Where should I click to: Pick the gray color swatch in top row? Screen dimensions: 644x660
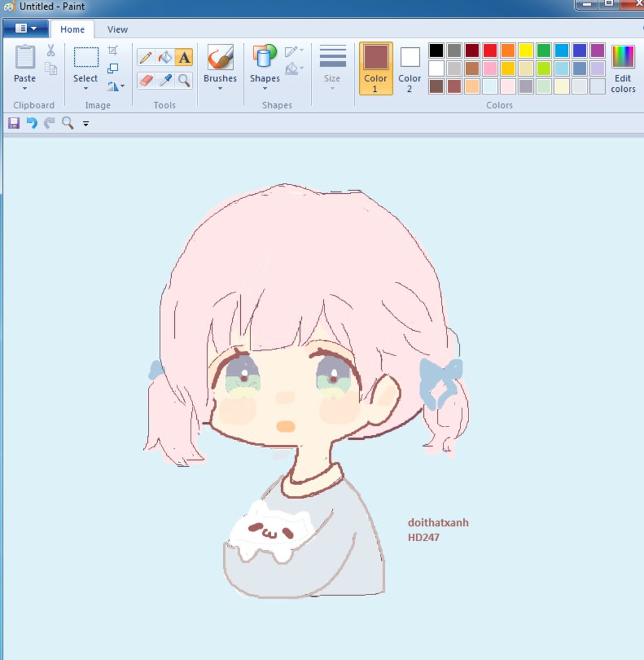click(454, 50)
